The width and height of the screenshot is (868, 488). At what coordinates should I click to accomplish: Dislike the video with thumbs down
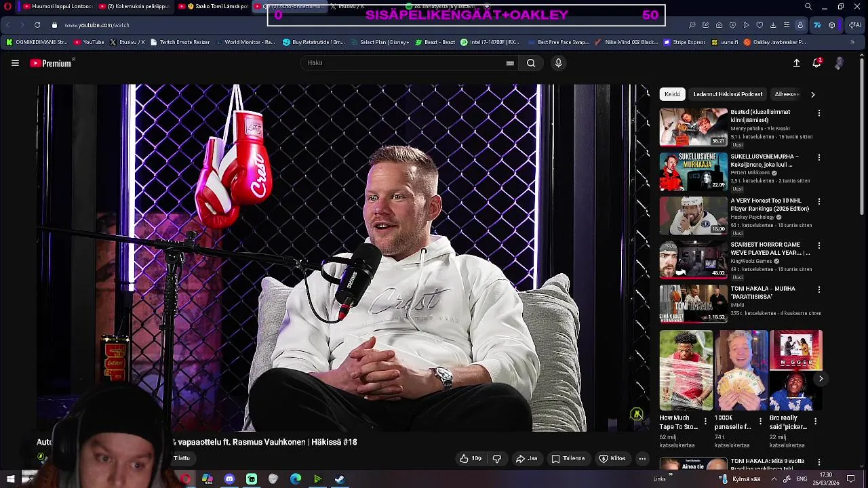[497, 459]
